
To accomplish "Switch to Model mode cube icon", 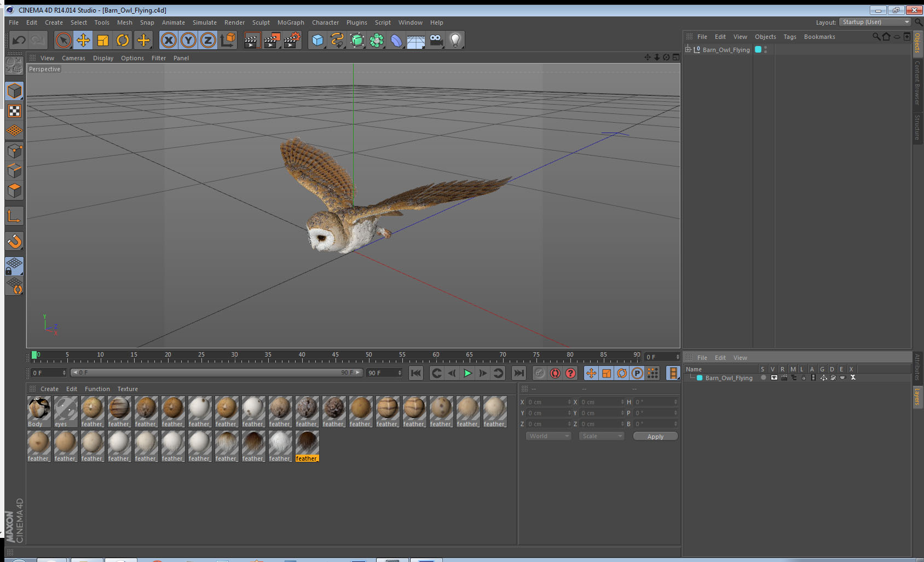I will [14, 91].
